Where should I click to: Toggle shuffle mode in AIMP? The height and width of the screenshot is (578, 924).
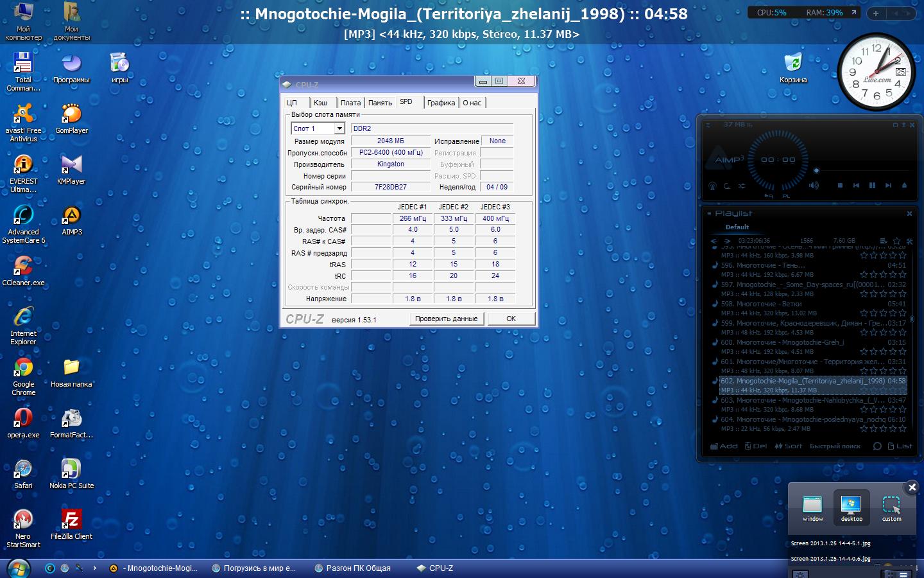click(742, 186)
